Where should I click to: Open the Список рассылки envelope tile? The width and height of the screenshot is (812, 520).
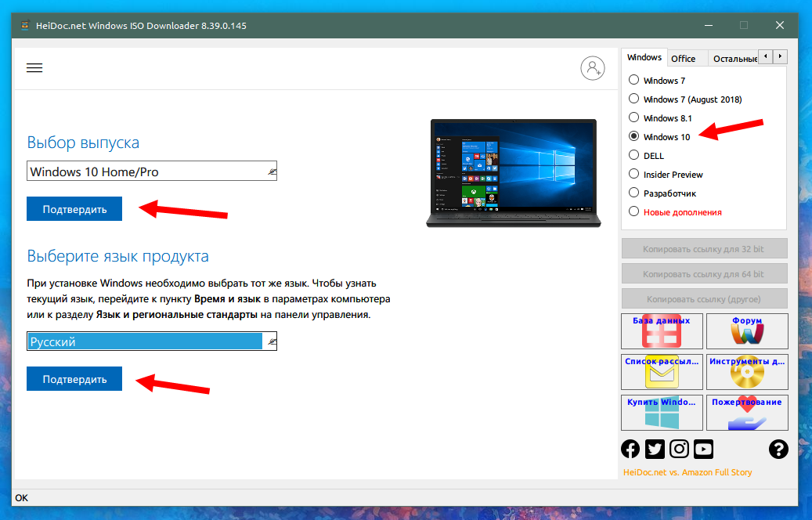tap(662, 372)
